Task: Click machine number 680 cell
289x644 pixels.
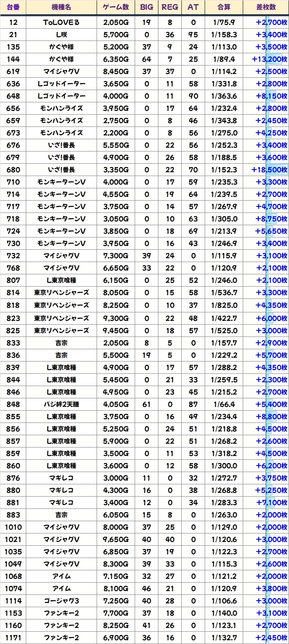Action: (x=13, y=170)
